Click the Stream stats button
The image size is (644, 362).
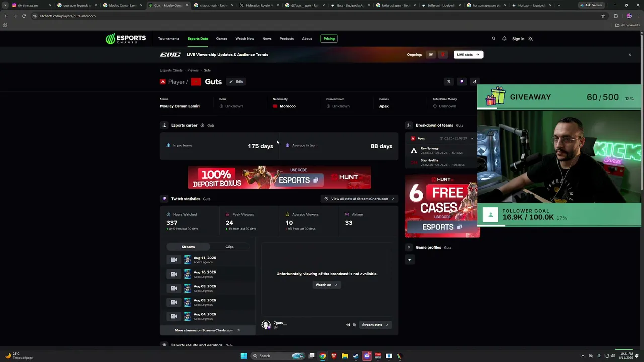[375, 325]
